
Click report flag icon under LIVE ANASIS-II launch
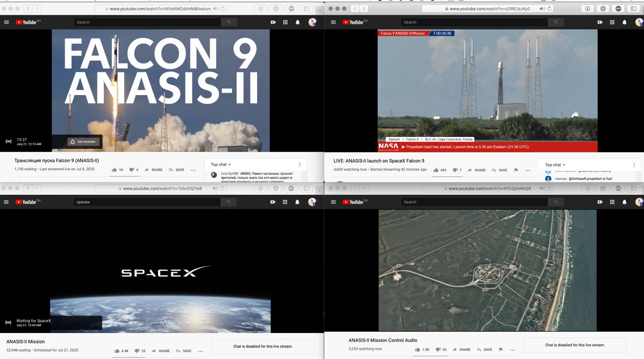(x=516, y=170)
